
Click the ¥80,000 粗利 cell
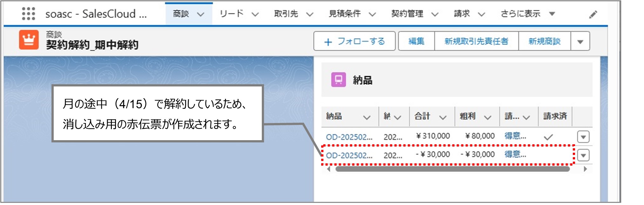480,136
